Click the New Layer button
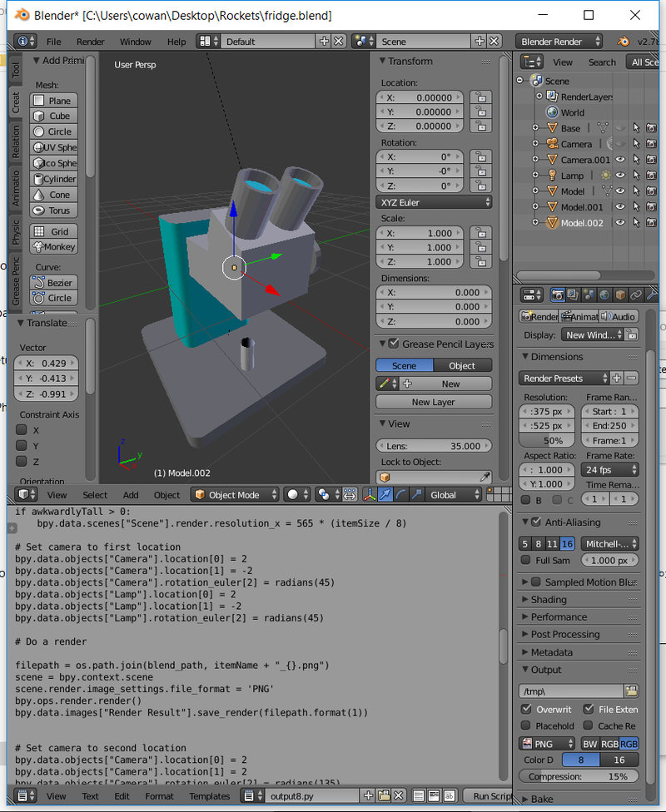The width and height of the screenshot is (666, 812). point(434,402)
